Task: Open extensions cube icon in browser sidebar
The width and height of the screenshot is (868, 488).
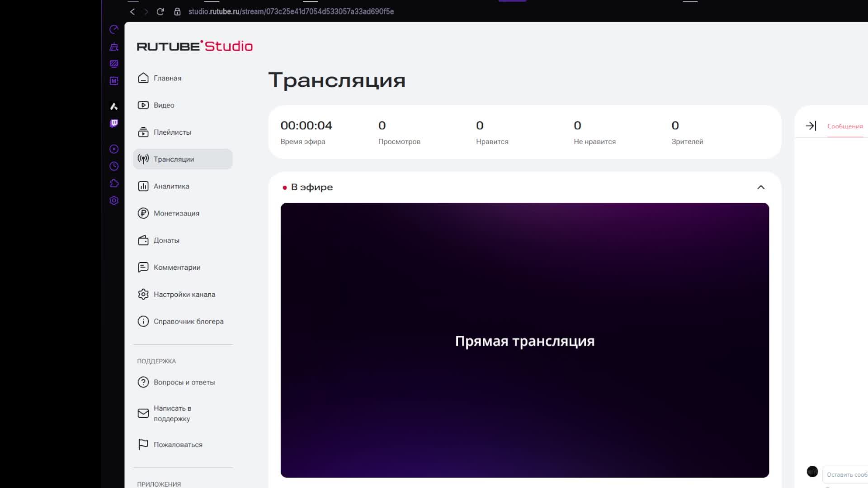Action: coord(114,183)
